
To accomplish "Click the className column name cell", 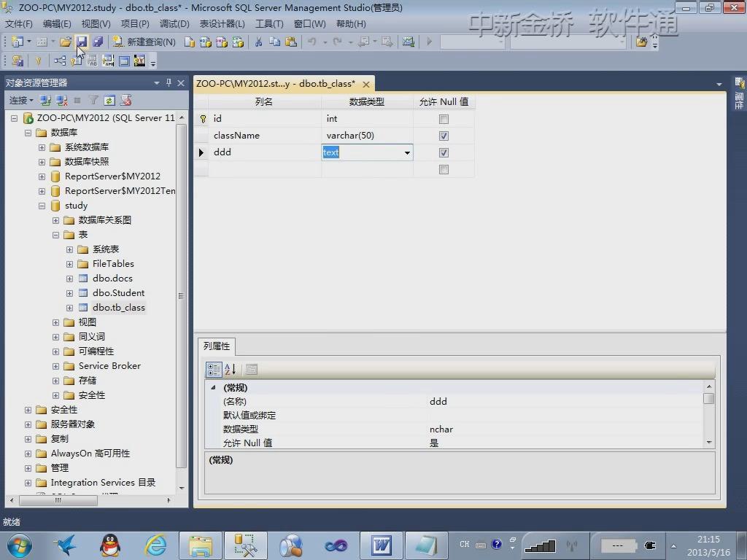I will point(264,136).
